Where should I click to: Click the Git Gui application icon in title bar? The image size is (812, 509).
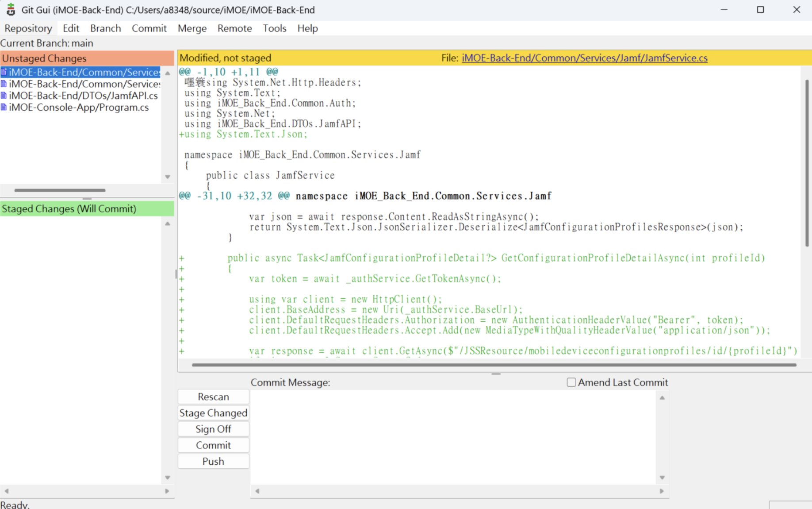11,10
